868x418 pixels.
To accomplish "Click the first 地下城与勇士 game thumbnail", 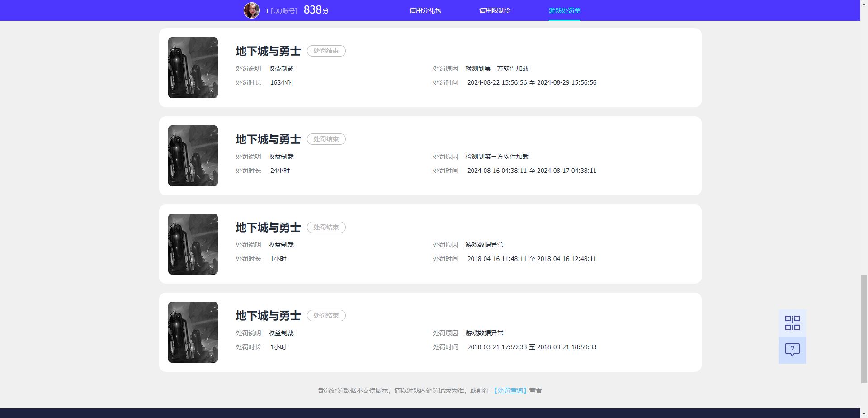I will pyautogui.click(x=193, y=67).
